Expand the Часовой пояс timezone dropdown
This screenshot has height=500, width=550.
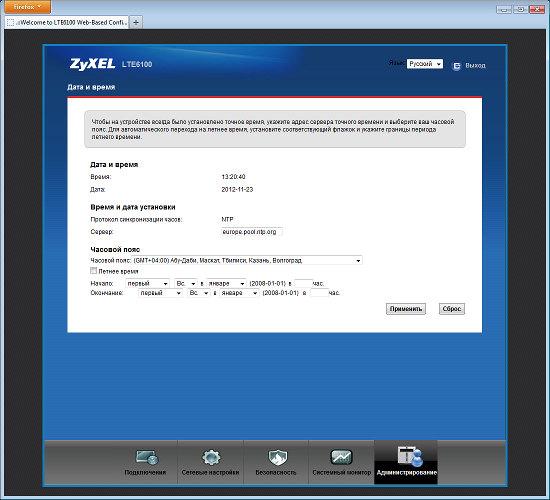point(248,260)
